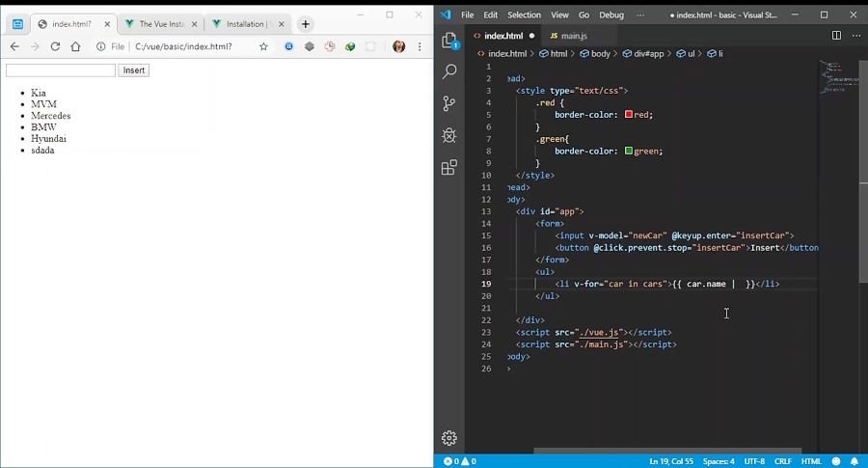Viewport: 868px width, 468px height.
Task: Go forward in Chrome browser
Action: [35, 46]
